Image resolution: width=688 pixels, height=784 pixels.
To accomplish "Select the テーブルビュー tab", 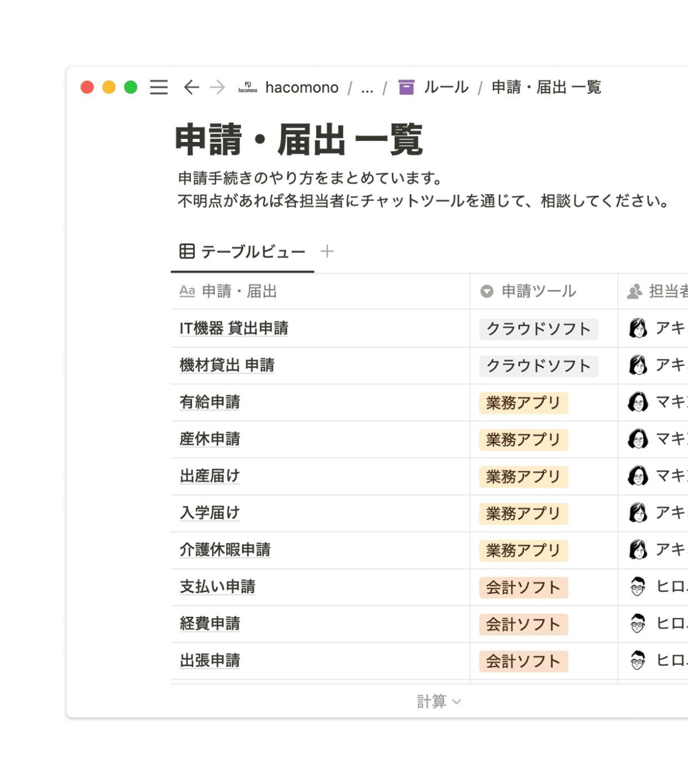I will pyautogui.click(x=243, y=252).
